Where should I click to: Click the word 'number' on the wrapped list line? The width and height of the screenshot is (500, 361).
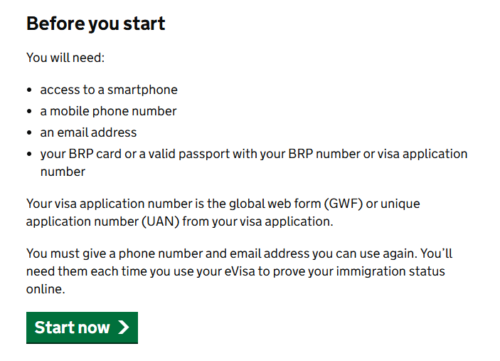[x=63, y=172]
